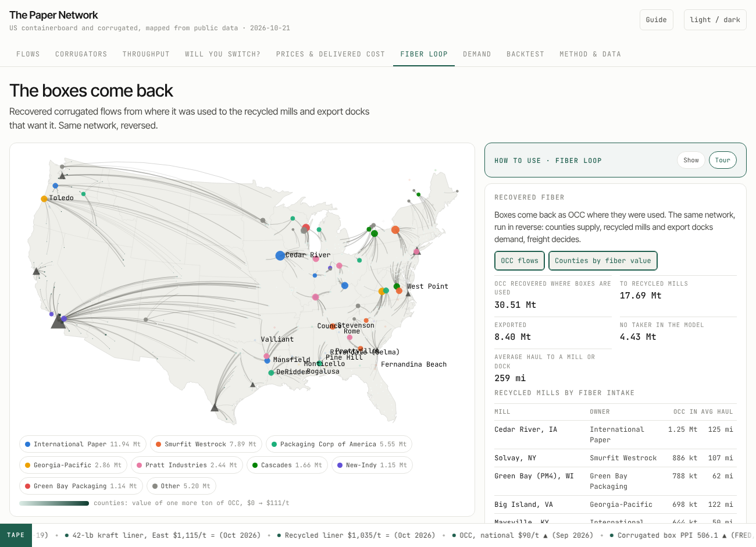This screenshot has height=547, width=756.
Task: Click the TAPE ticker label
Action: [x=16, y=535]
